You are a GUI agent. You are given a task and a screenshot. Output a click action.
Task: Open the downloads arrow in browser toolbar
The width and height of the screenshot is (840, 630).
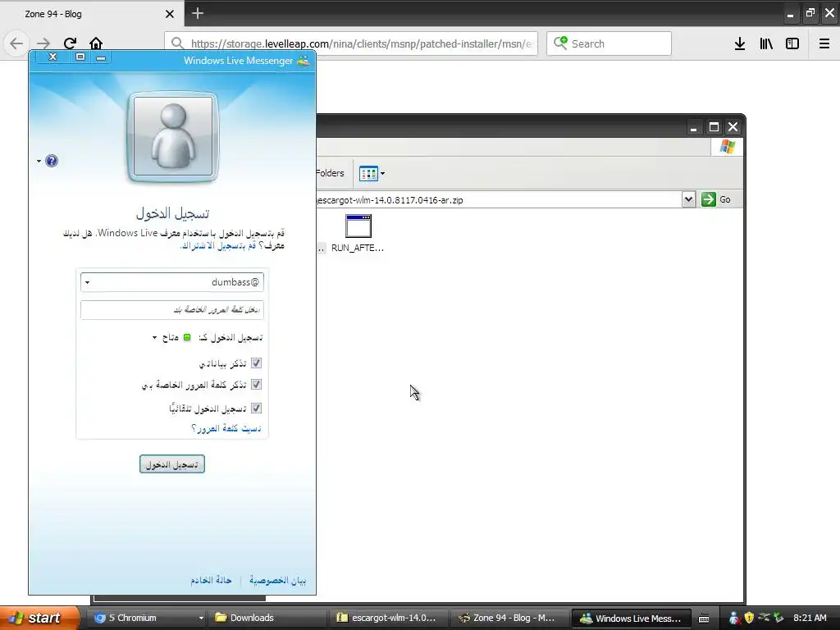740,43
